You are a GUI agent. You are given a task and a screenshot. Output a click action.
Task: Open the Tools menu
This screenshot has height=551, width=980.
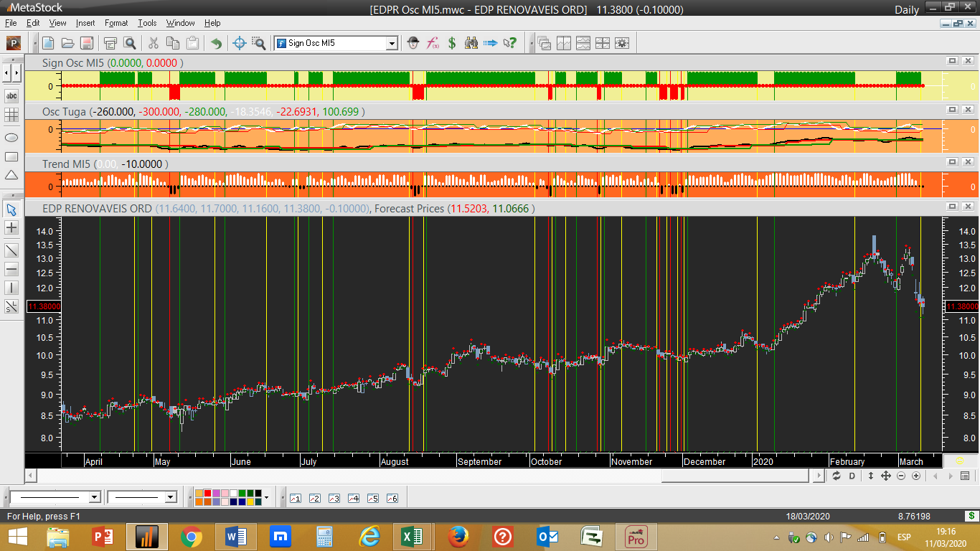(x=147, y=23)
